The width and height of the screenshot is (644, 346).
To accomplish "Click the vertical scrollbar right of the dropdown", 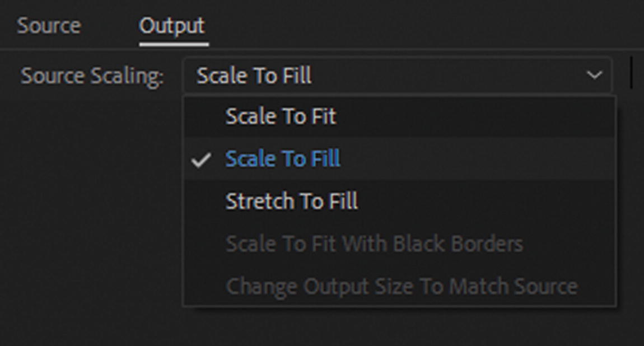I will click(631, 73).
